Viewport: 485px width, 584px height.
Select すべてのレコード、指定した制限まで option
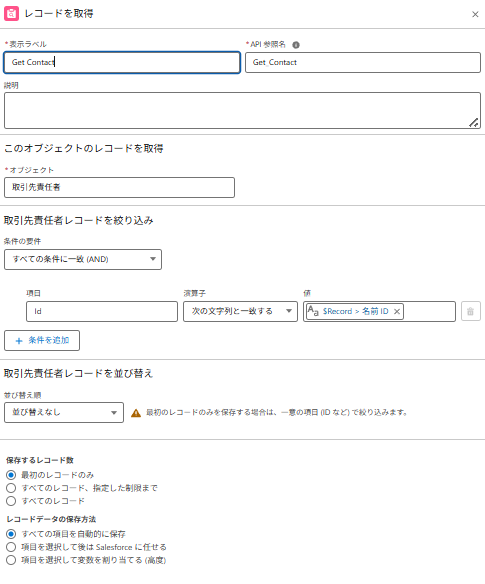point(11,488)
